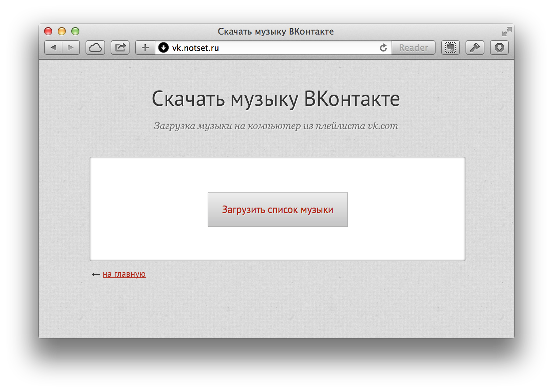The width and height of the screenshot is (553, 392).
Task: Click the window title Скачать музыку ВКонтакте
Action: click(x=276, y=32)
